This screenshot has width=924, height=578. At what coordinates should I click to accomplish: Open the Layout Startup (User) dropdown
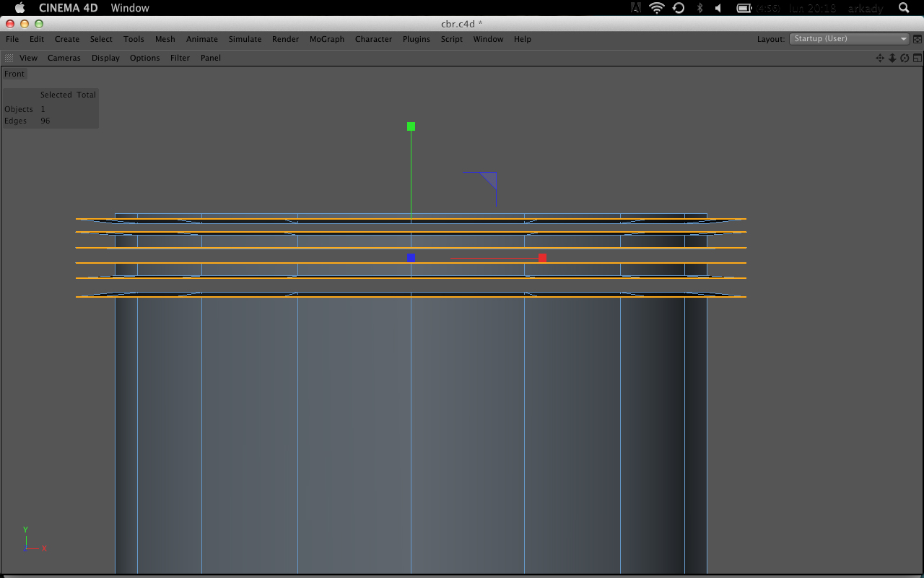tap(850, 39)
